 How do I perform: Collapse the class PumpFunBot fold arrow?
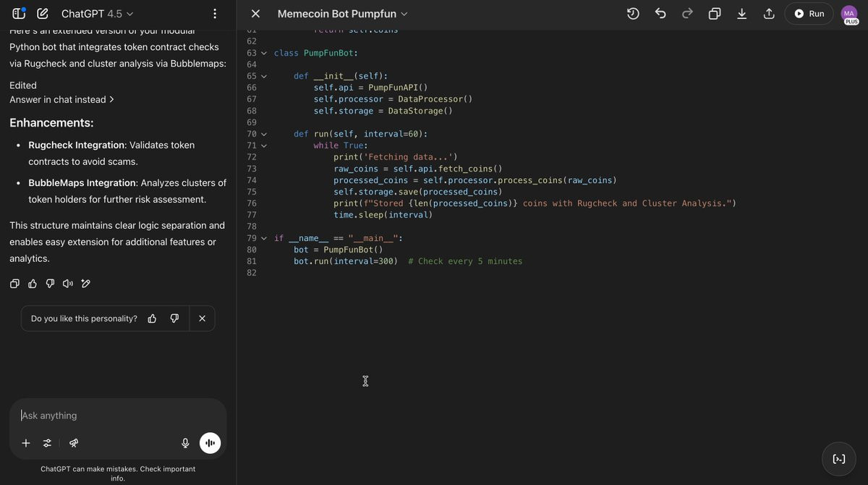pos(264,54)
